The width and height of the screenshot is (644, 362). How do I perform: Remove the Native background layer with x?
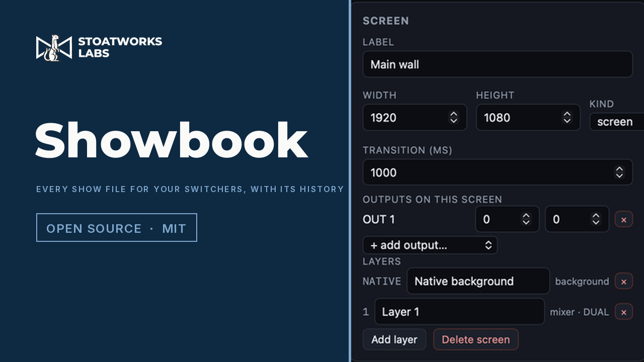tap(624, 282)
